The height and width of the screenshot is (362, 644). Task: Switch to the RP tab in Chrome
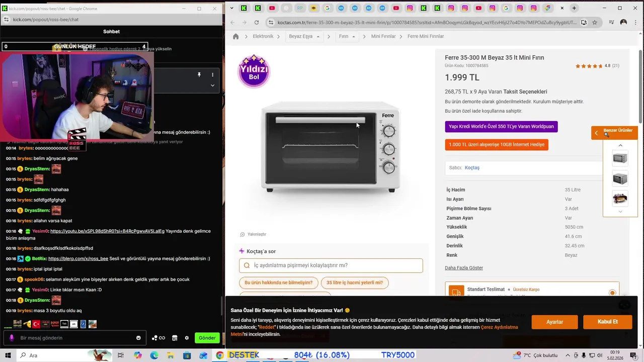point(300,8)
